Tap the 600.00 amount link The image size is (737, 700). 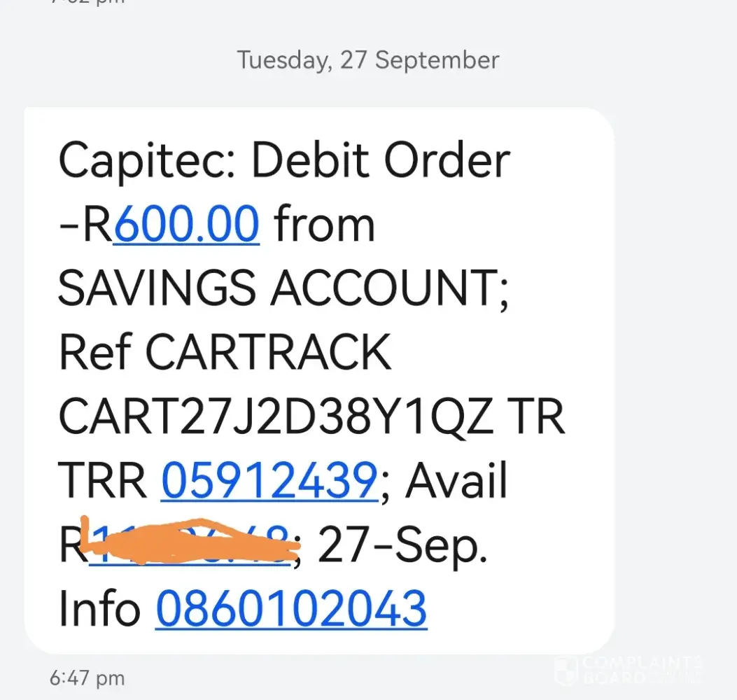(186, 225)
